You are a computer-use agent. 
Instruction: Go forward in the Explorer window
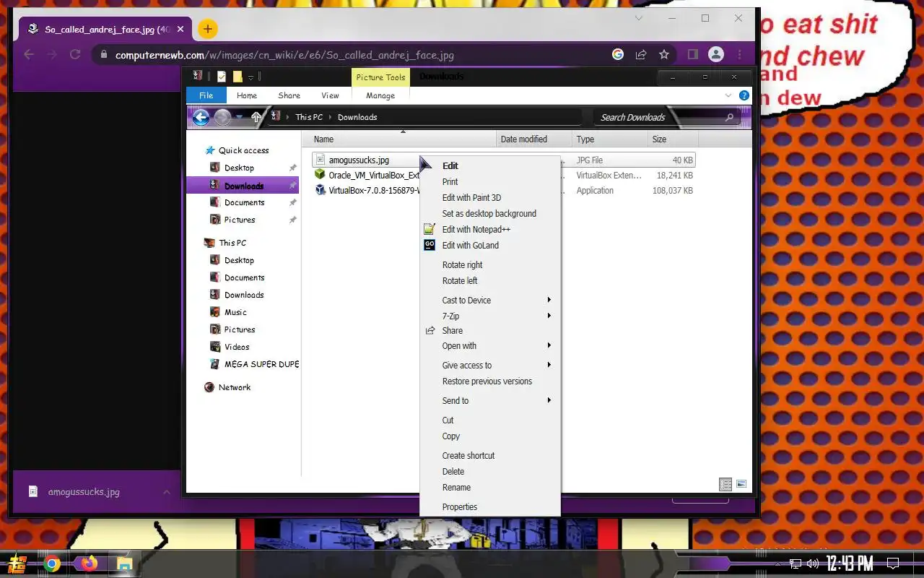point(222,117)
